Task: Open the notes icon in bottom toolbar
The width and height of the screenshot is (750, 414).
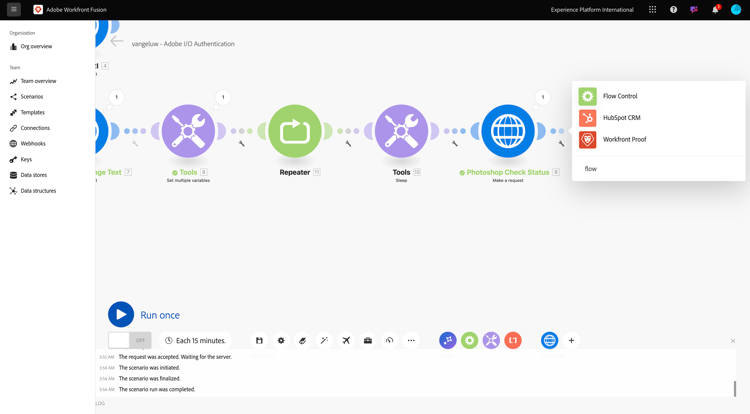Action: tap(303, 340)
